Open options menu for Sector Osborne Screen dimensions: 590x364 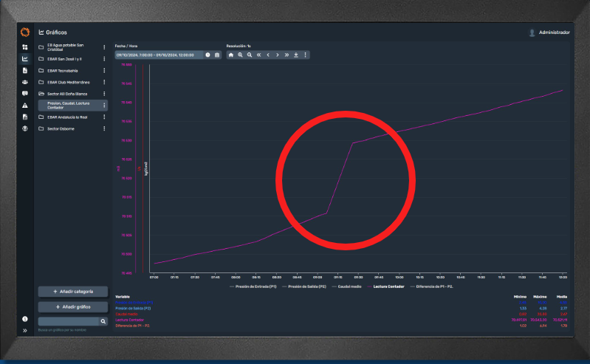click(x=104, y=128)
